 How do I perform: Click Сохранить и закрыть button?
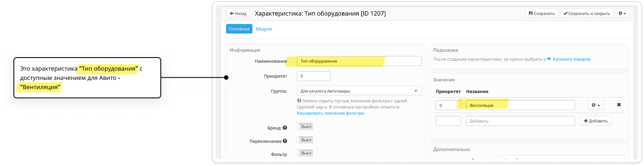[586, 13]
